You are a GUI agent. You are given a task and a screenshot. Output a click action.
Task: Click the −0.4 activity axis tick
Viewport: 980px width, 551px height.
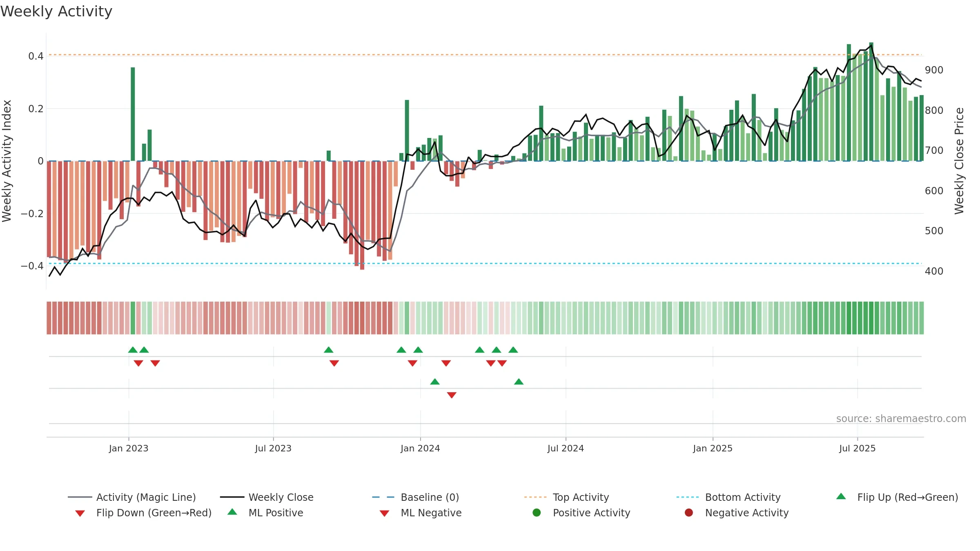pos(32,266)
